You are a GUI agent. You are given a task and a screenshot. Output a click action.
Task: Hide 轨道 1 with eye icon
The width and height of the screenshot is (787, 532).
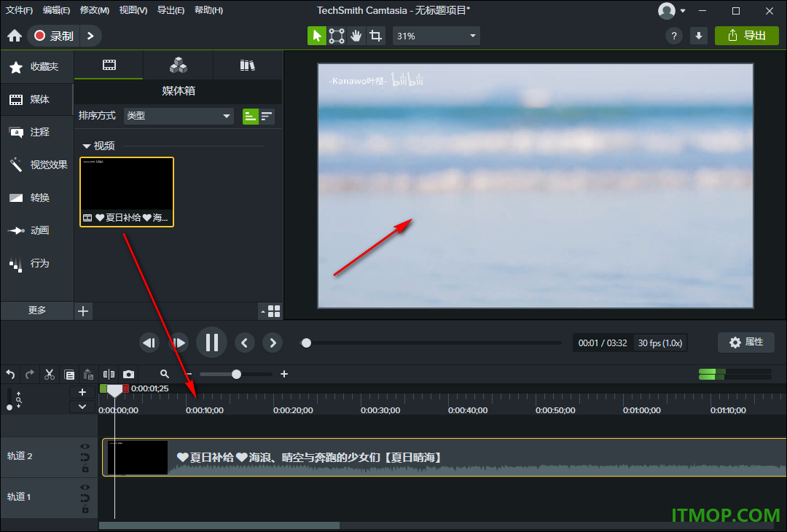coord(85,487)
